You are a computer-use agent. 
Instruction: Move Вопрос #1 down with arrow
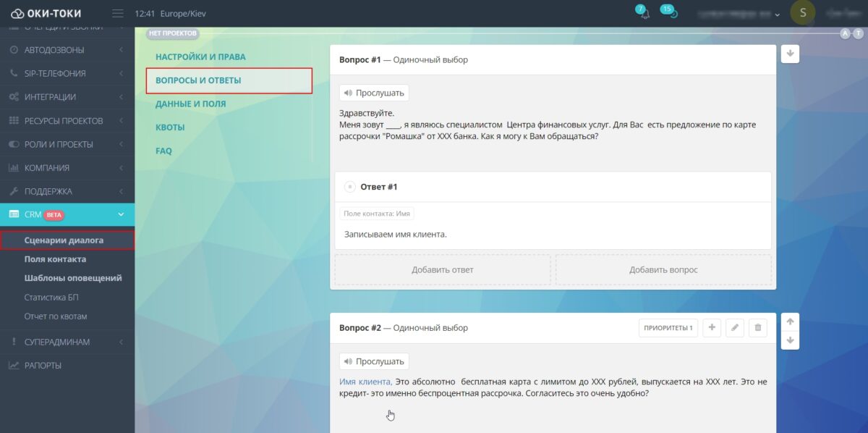[x=790, y=54]
